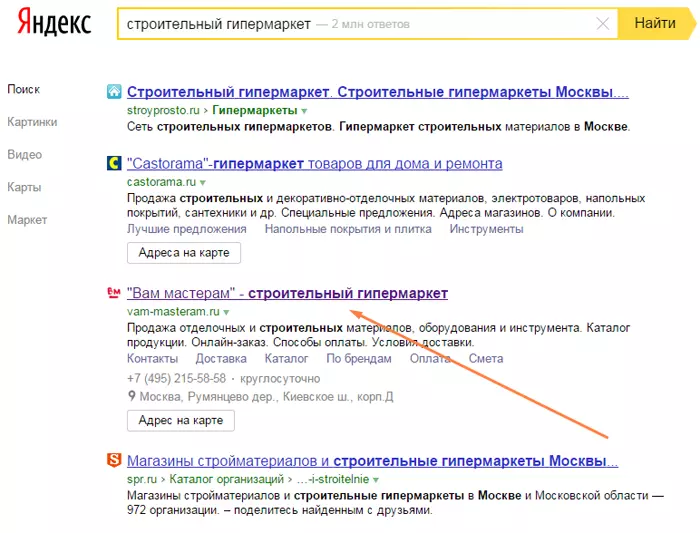Open Инструменты sitelink under Castorama
This screenshot has width=700, height=533.
coord(487,229)
